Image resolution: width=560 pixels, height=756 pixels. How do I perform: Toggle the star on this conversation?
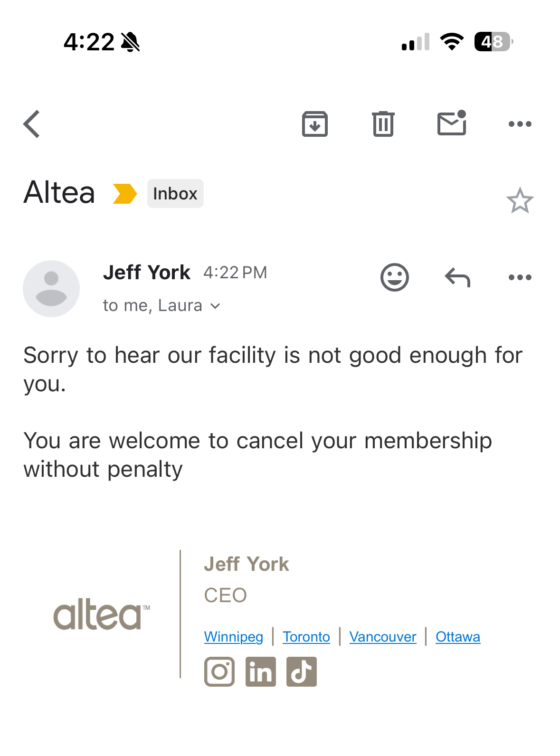[520, 200]
